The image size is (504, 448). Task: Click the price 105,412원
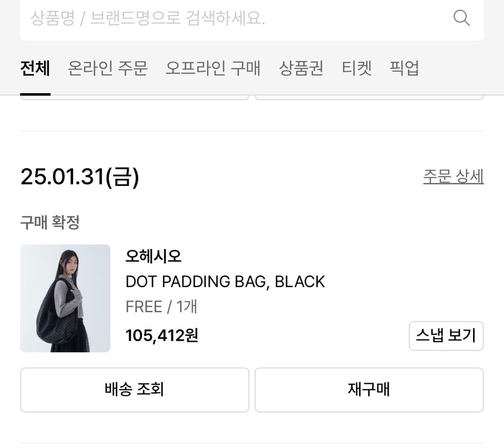point(161,335)
